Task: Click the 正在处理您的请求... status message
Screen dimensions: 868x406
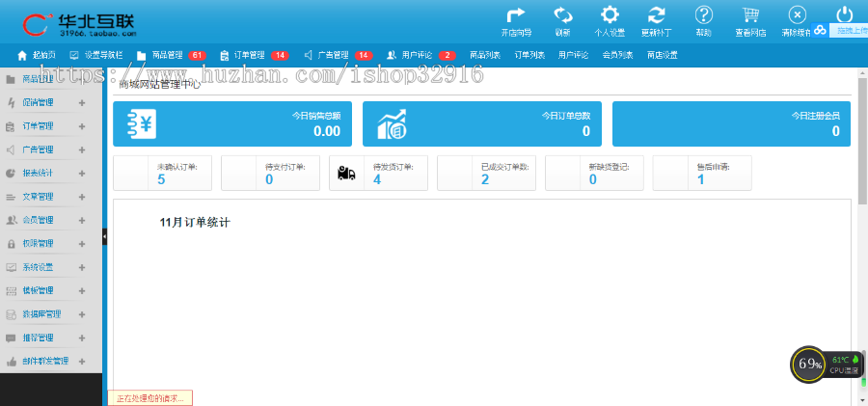Action: [x=150, y=397]
